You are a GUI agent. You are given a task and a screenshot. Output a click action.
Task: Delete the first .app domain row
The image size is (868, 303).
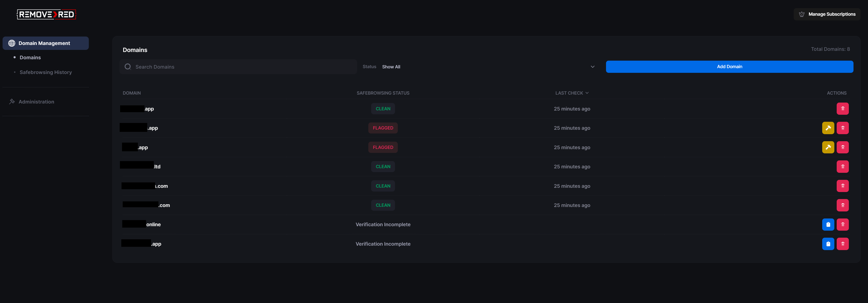click(842, 109)
